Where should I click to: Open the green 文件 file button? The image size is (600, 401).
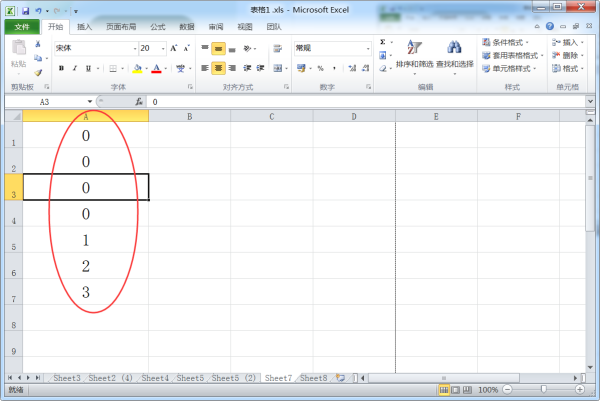(21, 27)
